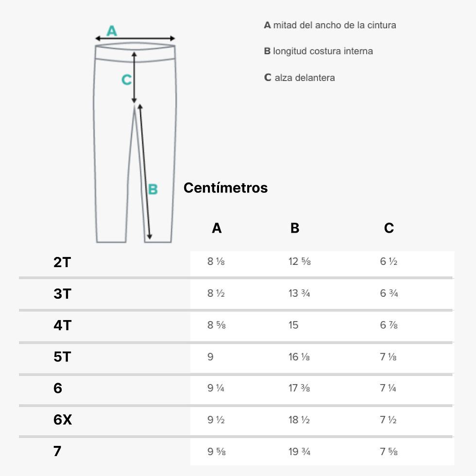Click the pants outline illustration
This screenshot has width=476, height=476.
135,143
